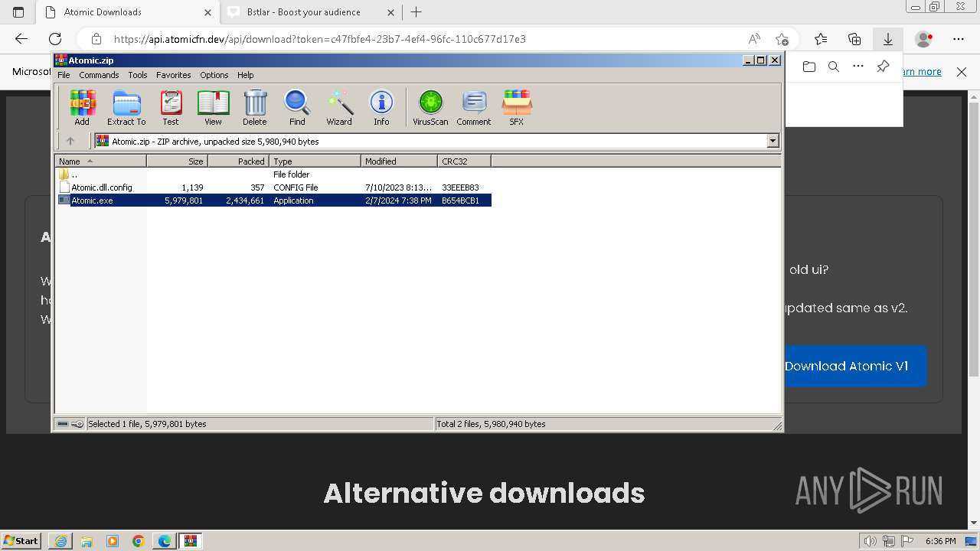
Task: Open Read aloud in address bar
Action: [x=754, y=39]
